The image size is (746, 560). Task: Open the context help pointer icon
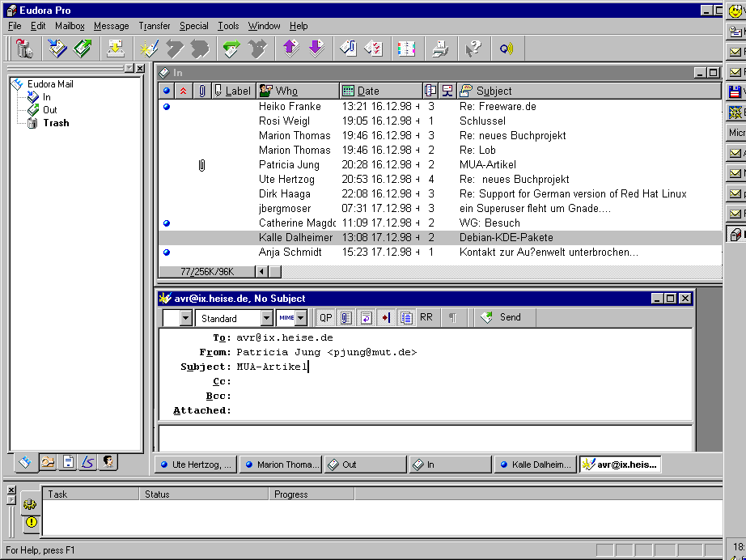[474, 49]
